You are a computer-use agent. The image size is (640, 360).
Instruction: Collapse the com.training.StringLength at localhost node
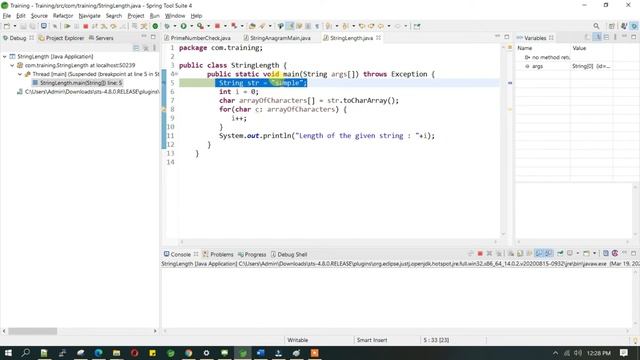click(x=12, y=65)
